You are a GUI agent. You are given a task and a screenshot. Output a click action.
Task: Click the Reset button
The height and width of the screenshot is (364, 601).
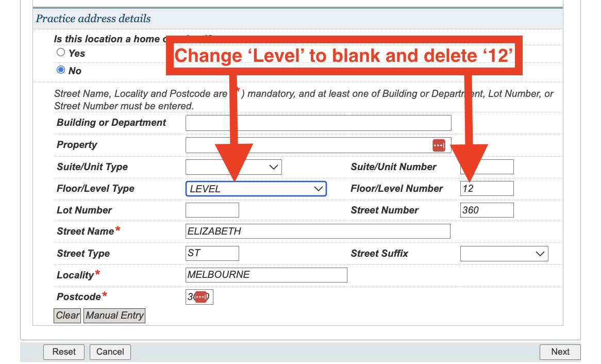coord(63,352)
